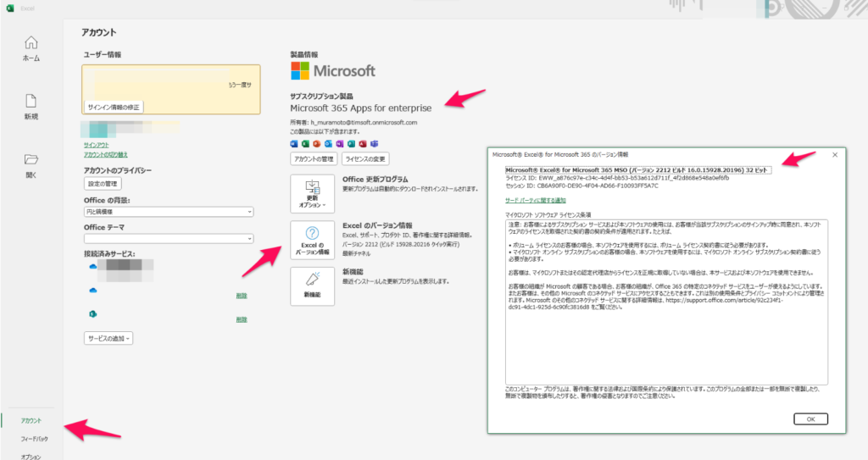The width and height of the screenshot is (868, 460).
Task: Click the 最新チャネル text
Action: click(x=357, y=253)
